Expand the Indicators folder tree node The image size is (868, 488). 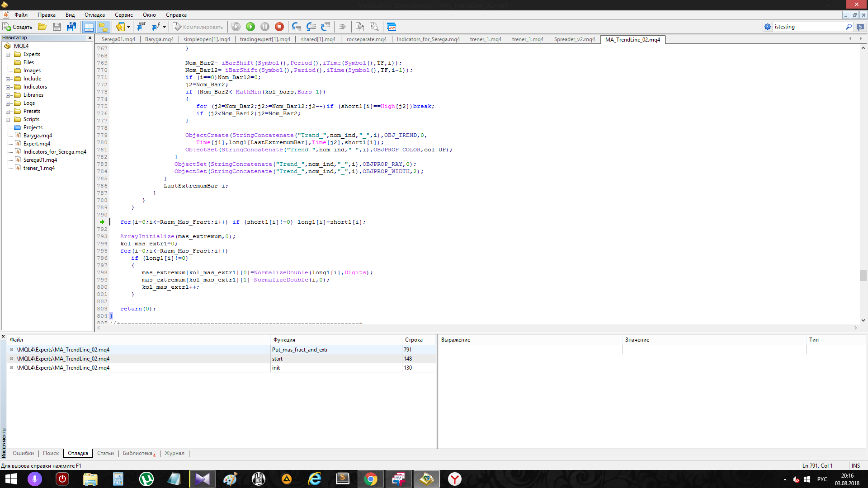(8, 87)
